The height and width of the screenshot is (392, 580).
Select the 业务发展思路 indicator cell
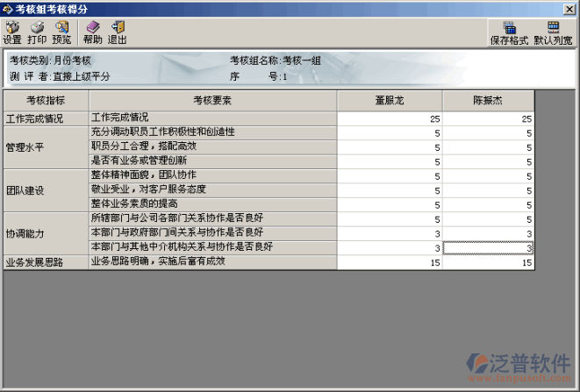click(x=46, y=262)
